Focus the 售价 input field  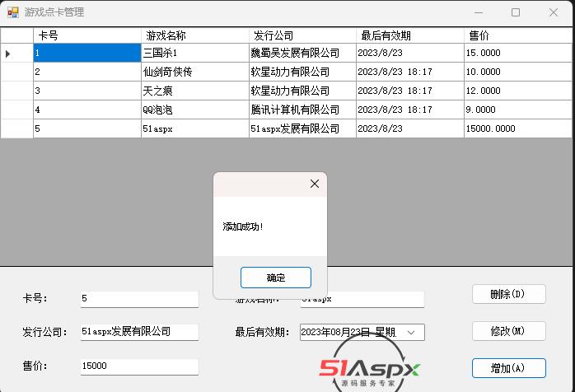(139, 366)
